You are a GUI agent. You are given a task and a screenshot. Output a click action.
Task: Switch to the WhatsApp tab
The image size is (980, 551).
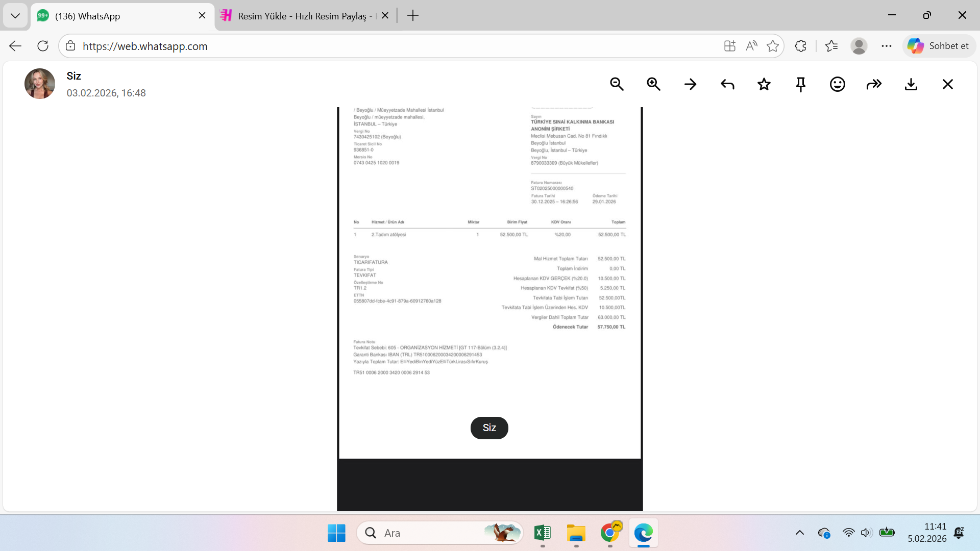point(122,16)
